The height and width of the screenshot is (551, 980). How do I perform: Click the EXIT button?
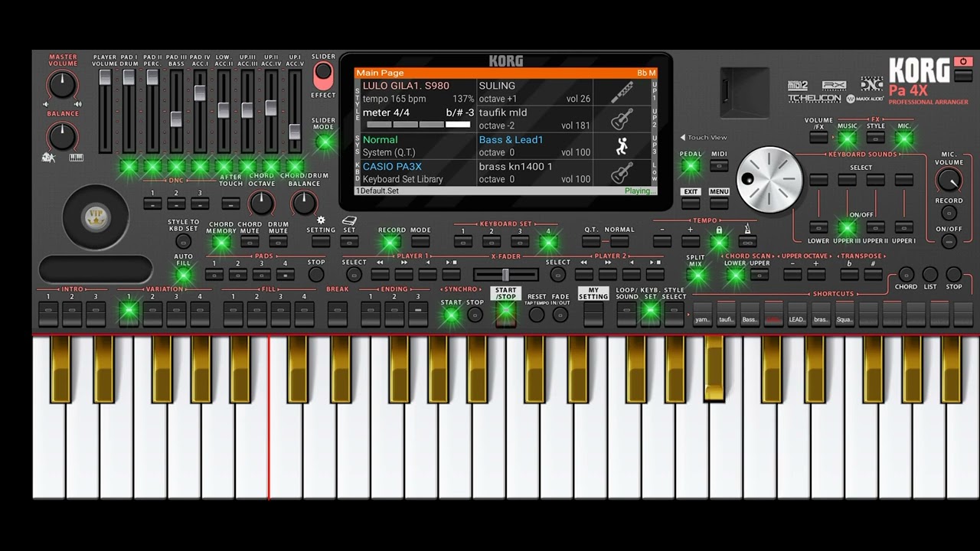[x=691, y=204]
